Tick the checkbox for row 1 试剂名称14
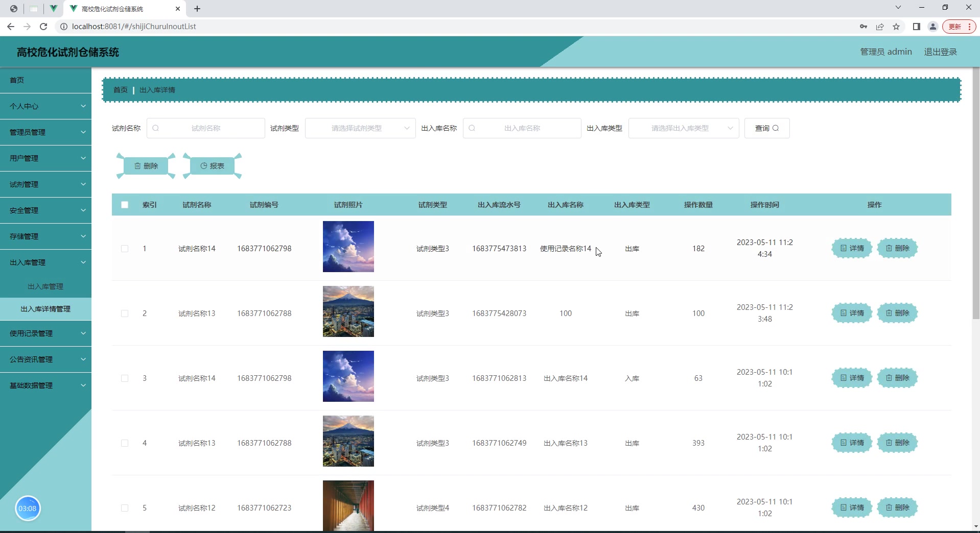 (x=125, y=249)
